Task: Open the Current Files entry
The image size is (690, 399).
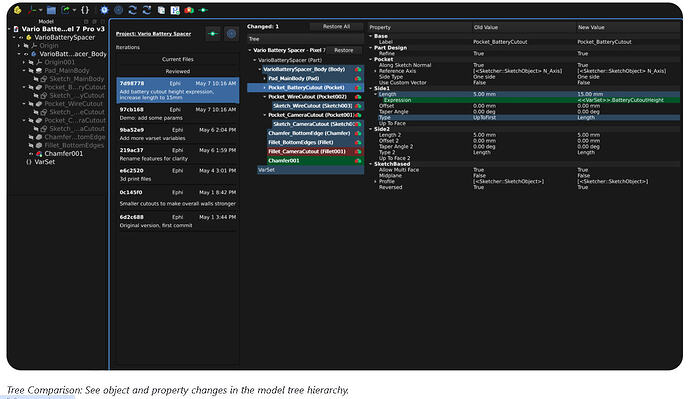Action: pyautogui.click(x=178, y=59)
